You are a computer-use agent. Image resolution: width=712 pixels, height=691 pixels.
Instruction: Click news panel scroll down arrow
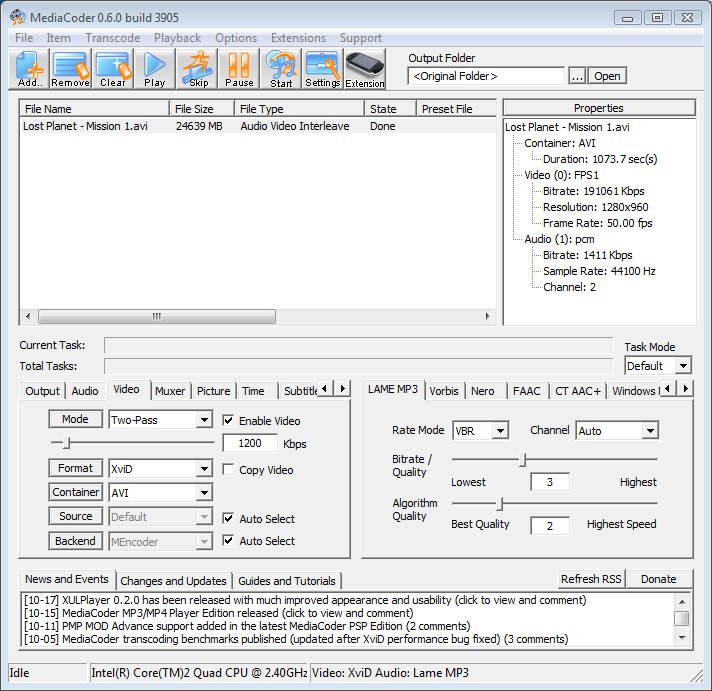point(682,637)
